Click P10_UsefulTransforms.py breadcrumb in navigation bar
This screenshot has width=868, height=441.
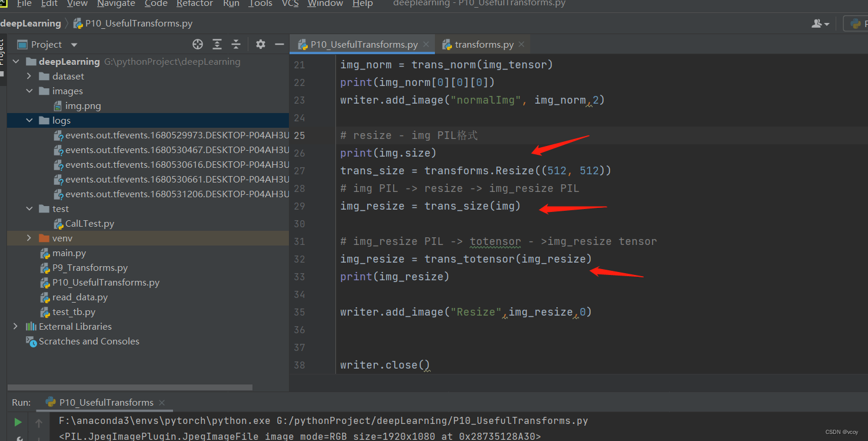click(133, 24)
